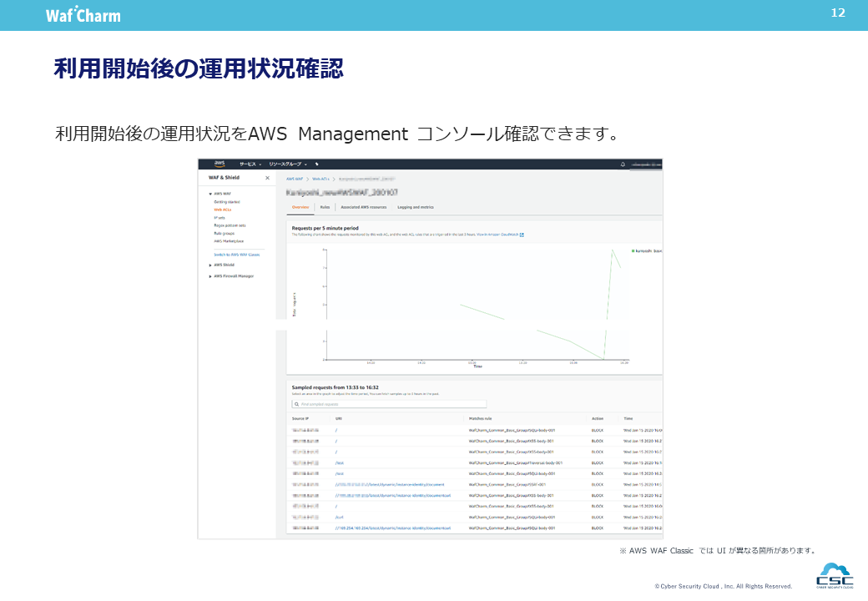Close the WAF & Shield sidebar panel
Screen dimensions: 868x601
[x=267, y=178]
